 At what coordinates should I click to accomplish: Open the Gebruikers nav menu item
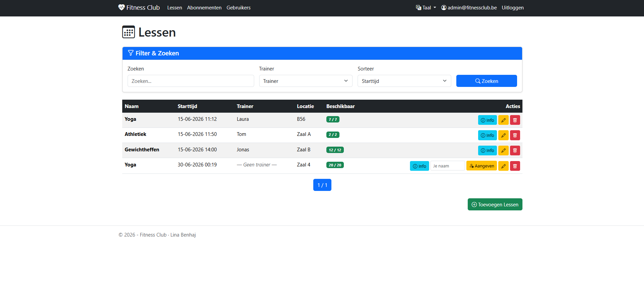pos(238,8)
